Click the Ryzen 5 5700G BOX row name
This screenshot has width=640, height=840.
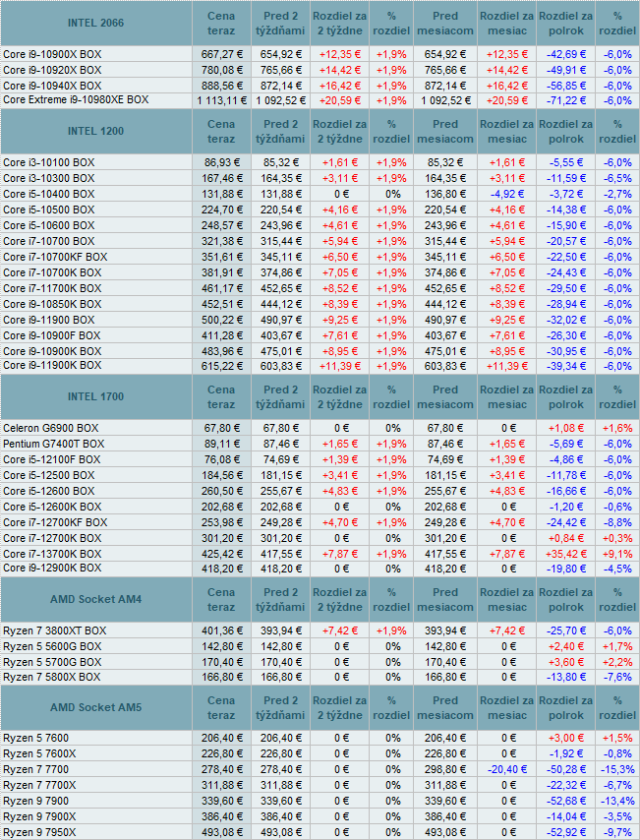(52, 663)
